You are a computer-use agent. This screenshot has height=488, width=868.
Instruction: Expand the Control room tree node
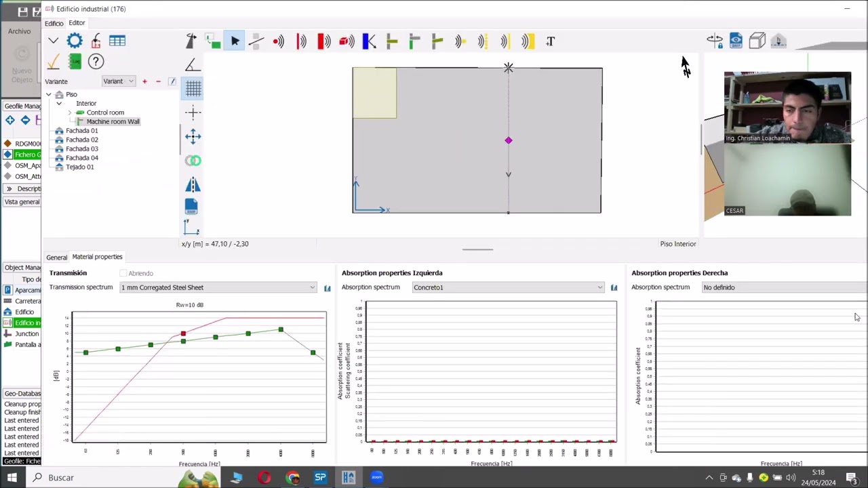tap(70, 113)
